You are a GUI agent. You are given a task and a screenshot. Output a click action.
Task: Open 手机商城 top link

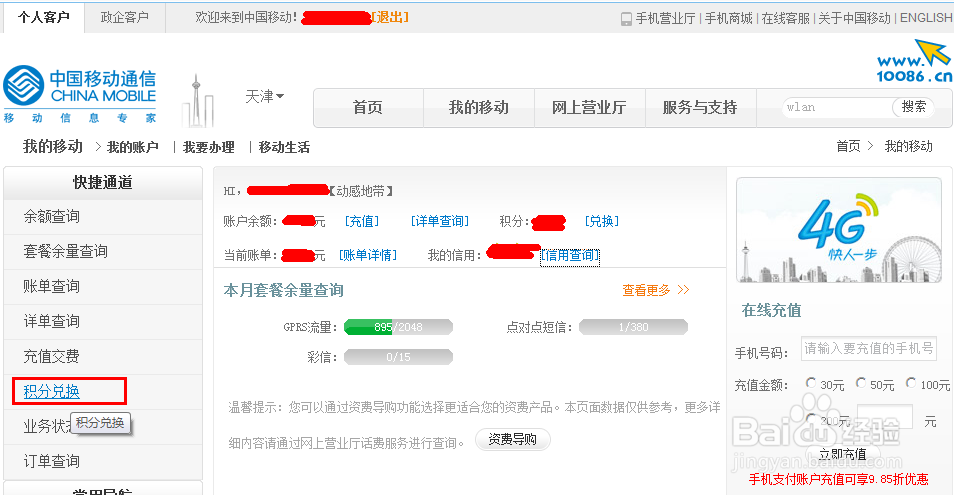[x=728, y=19]
